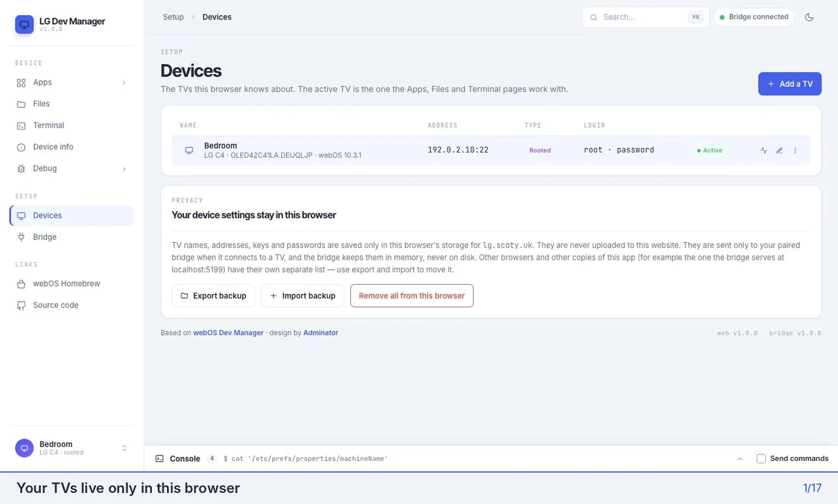Follow the webOS Dev Manager footer link
Image resolution: width=838 pixels, height=504 pixels.
pyautogui.click(x=228, y=333)
